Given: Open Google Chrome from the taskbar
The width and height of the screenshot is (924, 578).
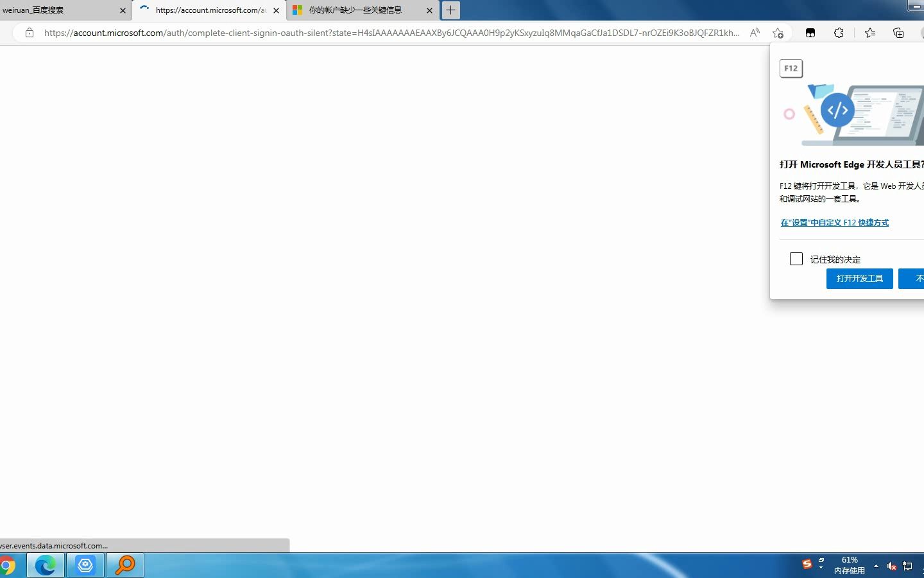Looking at the screenshot, I should (7, 566).
